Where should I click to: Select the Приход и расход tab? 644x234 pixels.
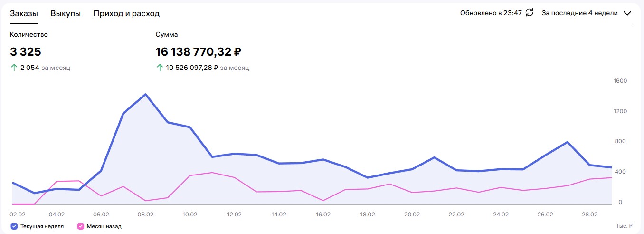click(x=126, y=13)
